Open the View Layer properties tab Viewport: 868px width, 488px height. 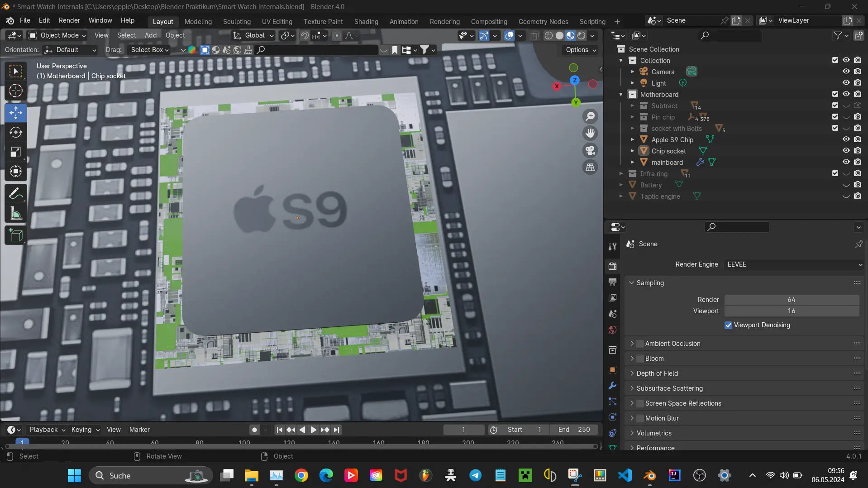(x=612, y=298)
